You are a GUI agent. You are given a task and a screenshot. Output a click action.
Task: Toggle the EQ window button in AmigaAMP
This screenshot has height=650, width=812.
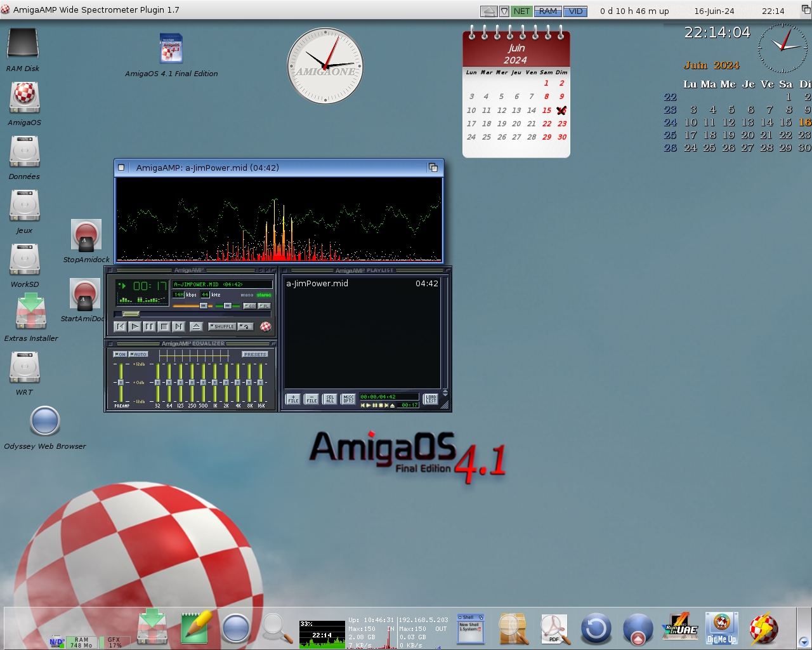pyautogui.click(x=249, y=306)
